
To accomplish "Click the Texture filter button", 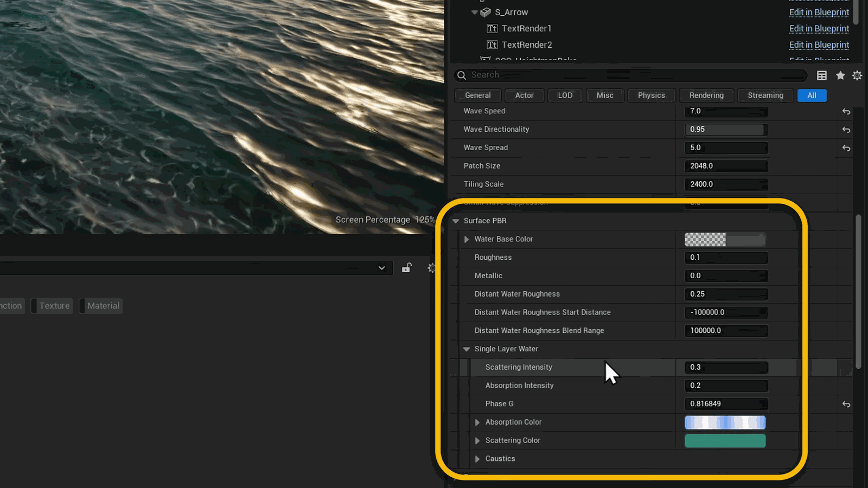I will point(53,306).
